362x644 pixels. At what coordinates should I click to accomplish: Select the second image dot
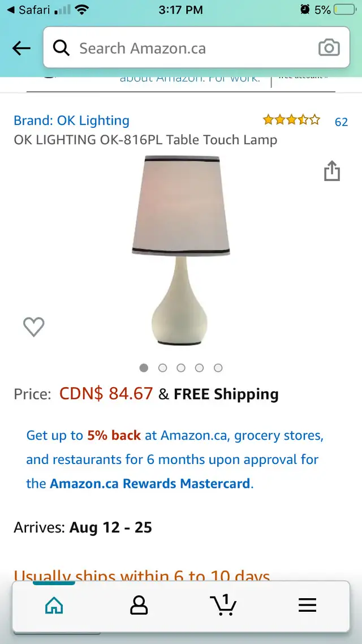pos(162,368)
